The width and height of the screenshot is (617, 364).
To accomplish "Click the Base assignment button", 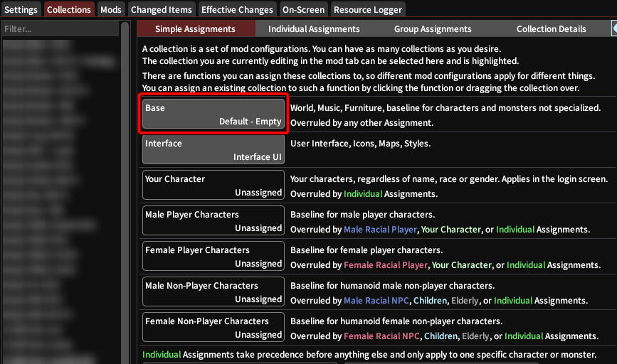I will click(x=213, y=114).
